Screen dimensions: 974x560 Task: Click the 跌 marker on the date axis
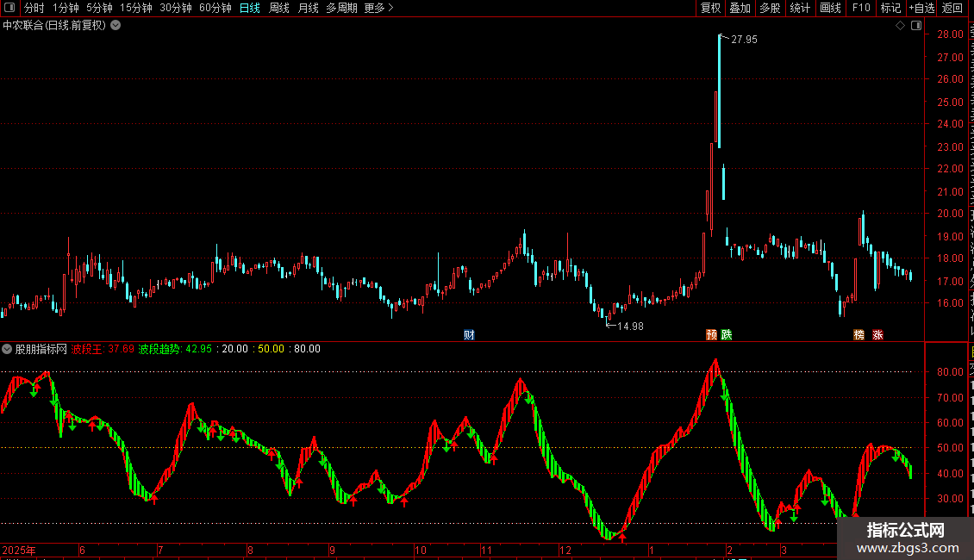coord(726,334)
